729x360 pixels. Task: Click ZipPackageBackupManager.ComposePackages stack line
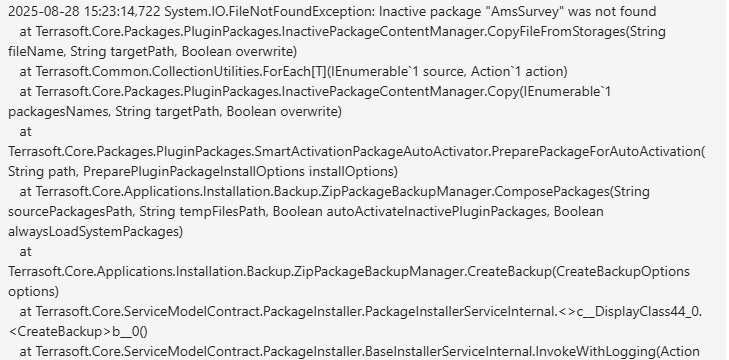pyautogui.click(x=335, y=192)
